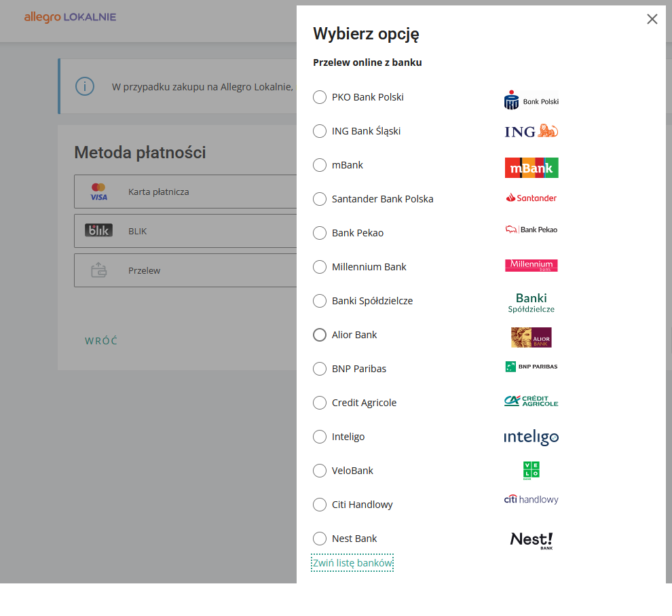Click the BNP Paribas logo
672x616 pixels.
(531, 367)
